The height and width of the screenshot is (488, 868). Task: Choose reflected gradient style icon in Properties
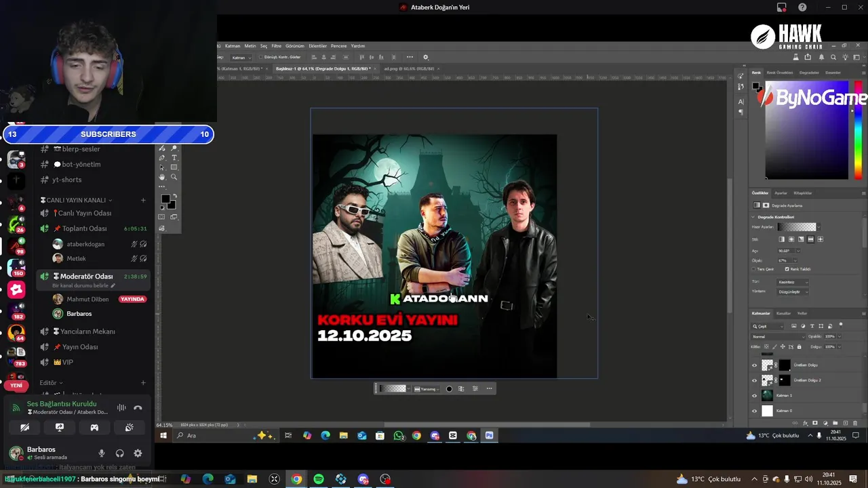click(x=810, y=239)
